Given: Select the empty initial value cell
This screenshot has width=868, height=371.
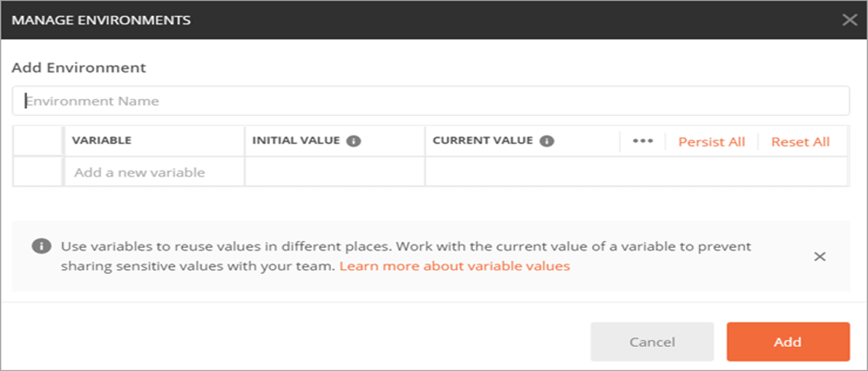Looking at the screenshot, I should coord(334,173).
